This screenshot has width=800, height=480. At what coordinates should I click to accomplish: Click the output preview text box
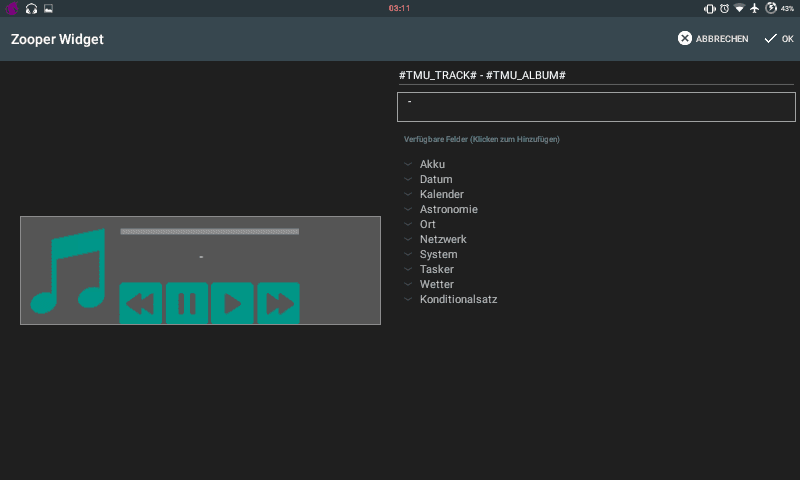(596, 107)
